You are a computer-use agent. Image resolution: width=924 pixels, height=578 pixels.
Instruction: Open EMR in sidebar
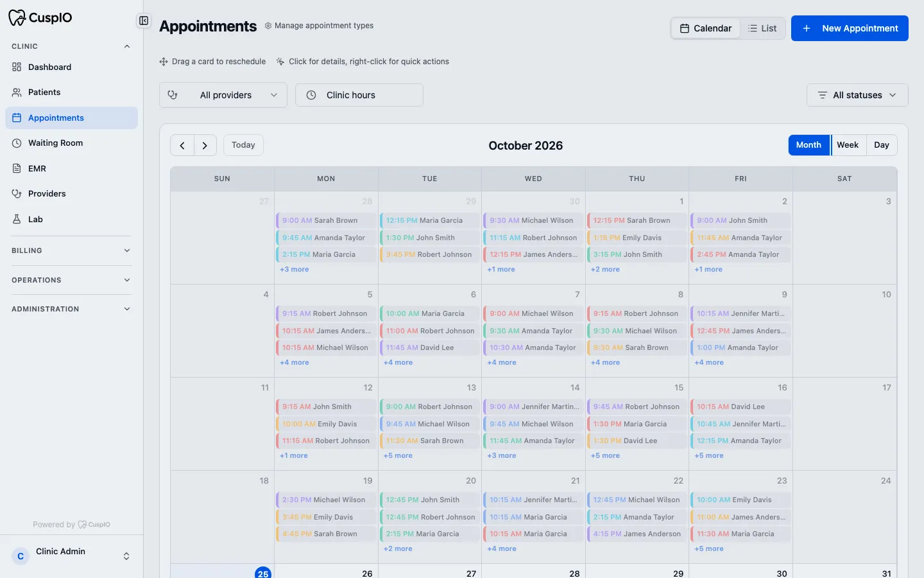[71, 168]
